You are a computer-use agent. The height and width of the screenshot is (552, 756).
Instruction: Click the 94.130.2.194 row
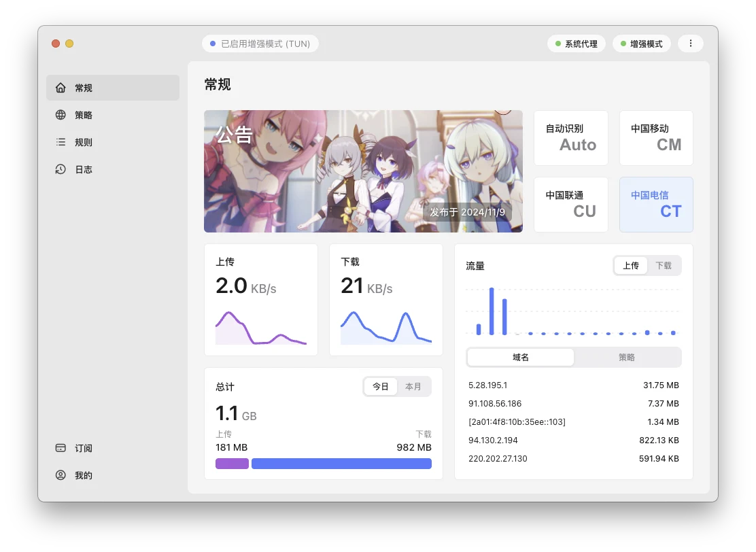tap(574, 440)
